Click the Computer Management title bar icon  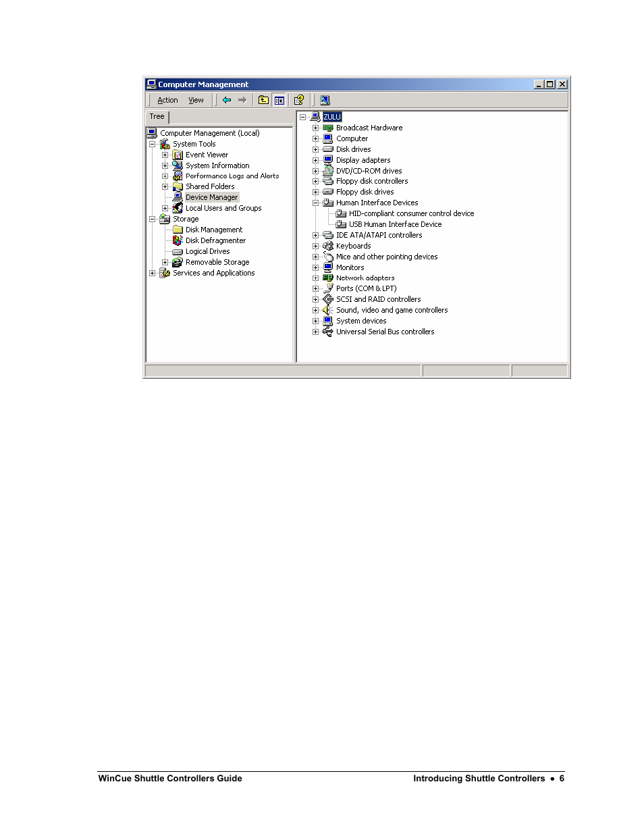tap(151, 84)
